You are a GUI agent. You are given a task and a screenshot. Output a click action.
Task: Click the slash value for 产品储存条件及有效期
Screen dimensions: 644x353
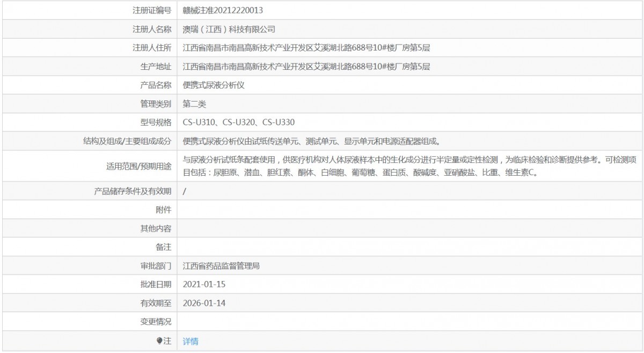185,191
